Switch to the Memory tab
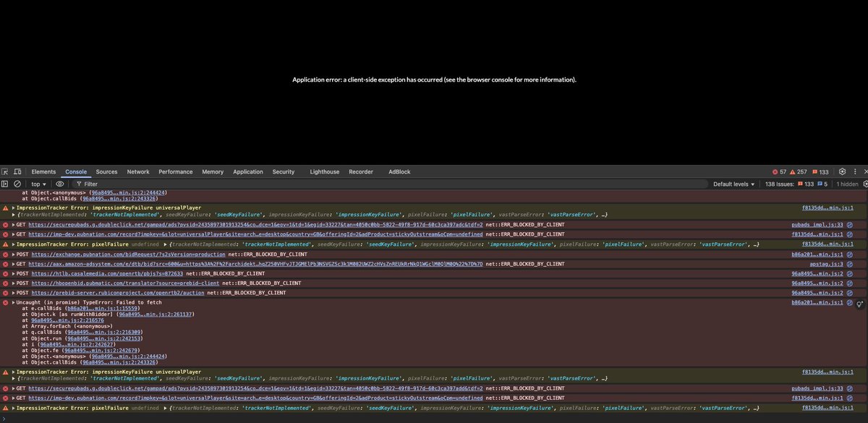This screenshot has width=868, height=423. 213,171
